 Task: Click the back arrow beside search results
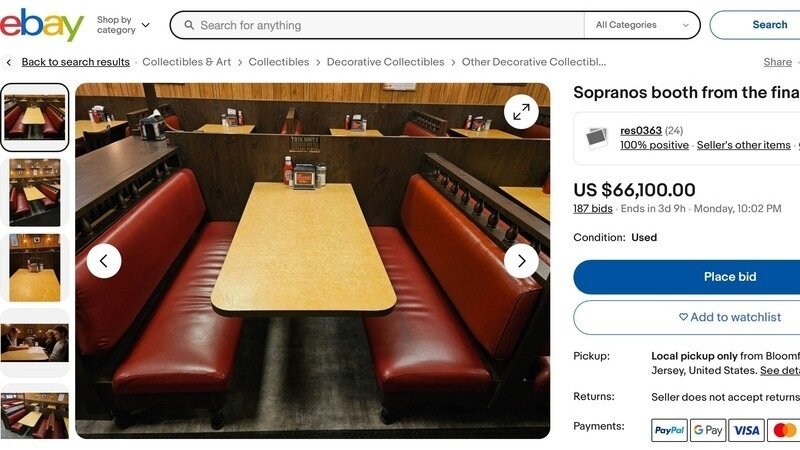pyautogui.click(x=9, y=62)
